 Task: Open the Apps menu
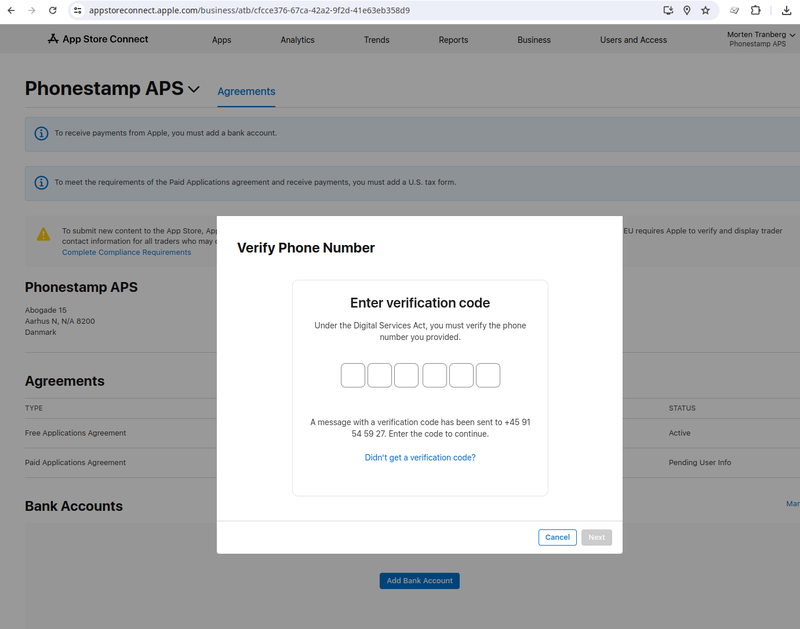tap(221, 40)
